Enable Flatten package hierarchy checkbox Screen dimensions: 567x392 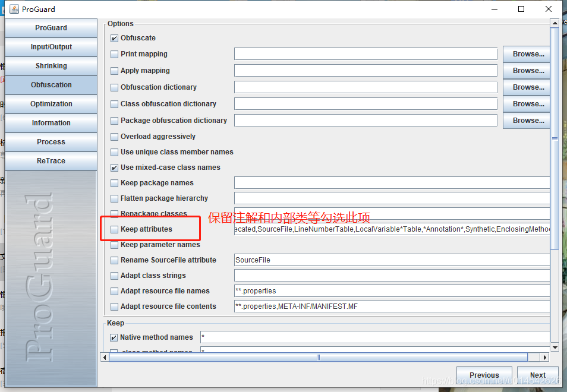114,198
